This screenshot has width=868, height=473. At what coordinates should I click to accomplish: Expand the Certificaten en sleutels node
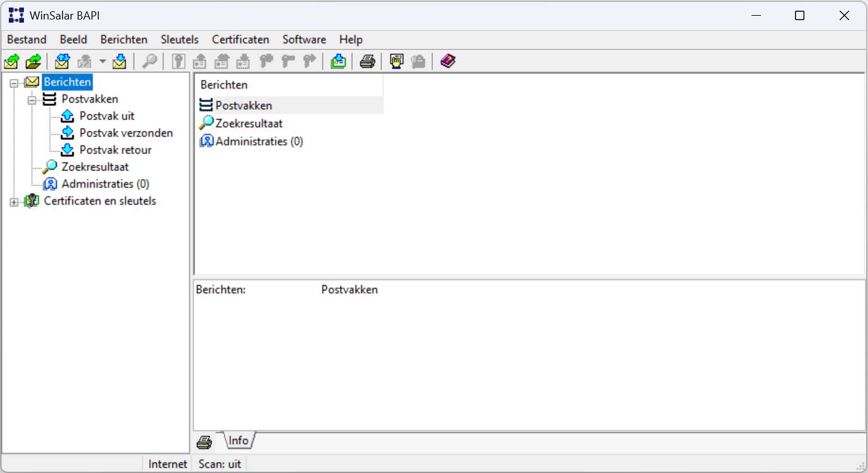pos(14,202)
